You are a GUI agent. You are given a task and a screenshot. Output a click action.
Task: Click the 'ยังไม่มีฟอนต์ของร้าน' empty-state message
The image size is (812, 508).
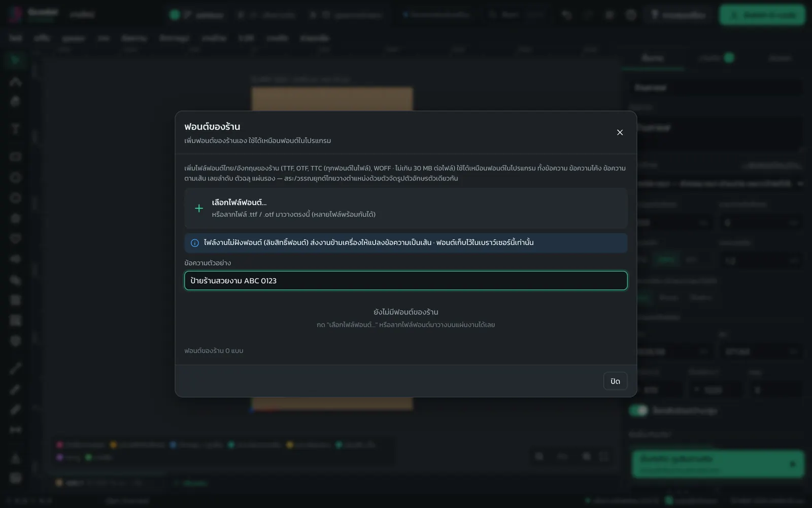tap(405, 312)
